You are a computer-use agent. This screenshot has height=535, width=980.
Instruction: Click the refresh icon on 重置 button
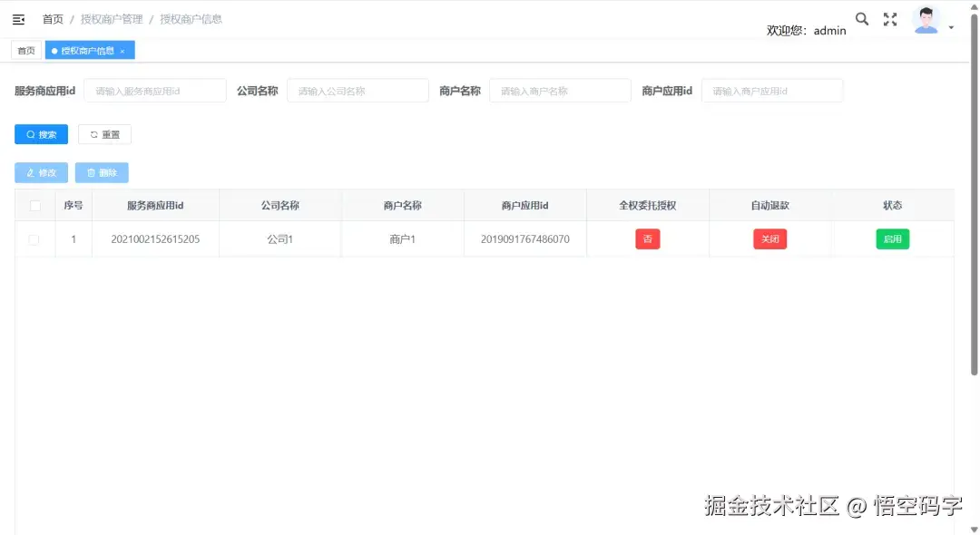94,133
